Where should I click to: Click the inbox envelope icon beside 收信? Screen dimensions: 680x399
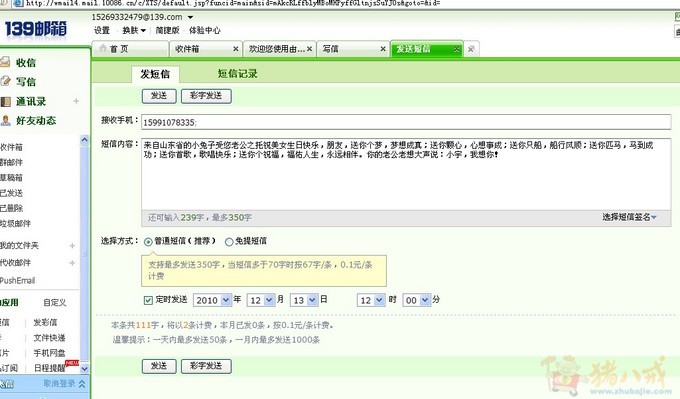point(5,62)
